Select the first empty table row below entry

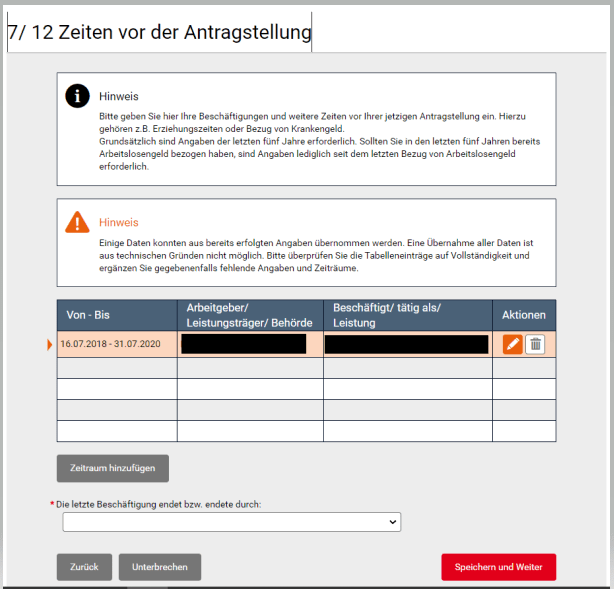pyautogui.click(x=306, y=368)
